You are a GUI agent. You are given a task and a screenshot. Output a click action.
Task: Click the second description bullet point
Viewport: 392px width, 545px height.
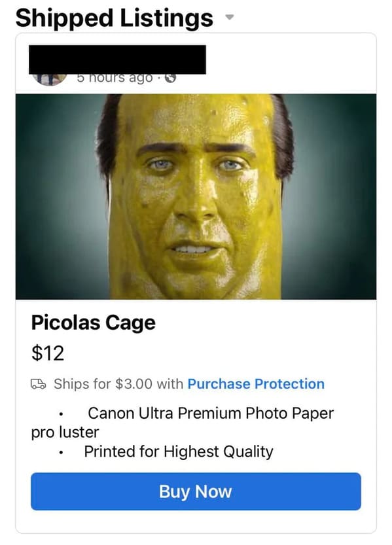pyautogui.click(x=61, y=453)
